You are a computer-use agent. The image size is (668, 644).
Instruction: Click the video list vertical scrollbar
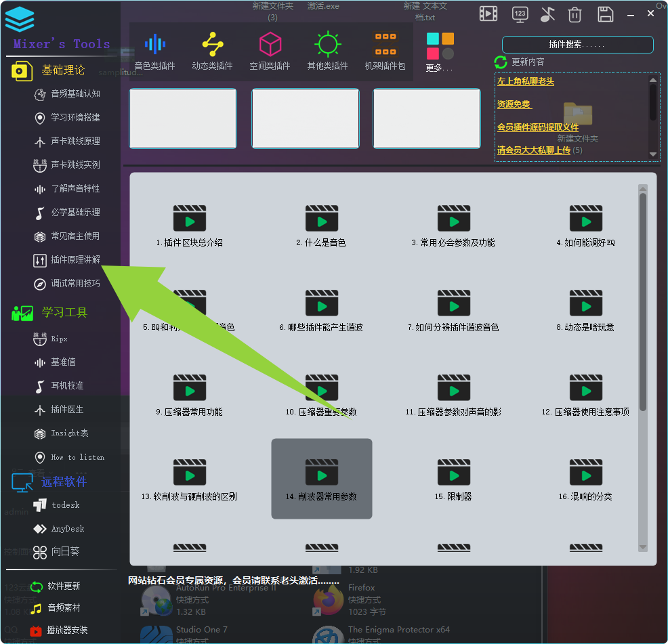[x=642, y=303]
